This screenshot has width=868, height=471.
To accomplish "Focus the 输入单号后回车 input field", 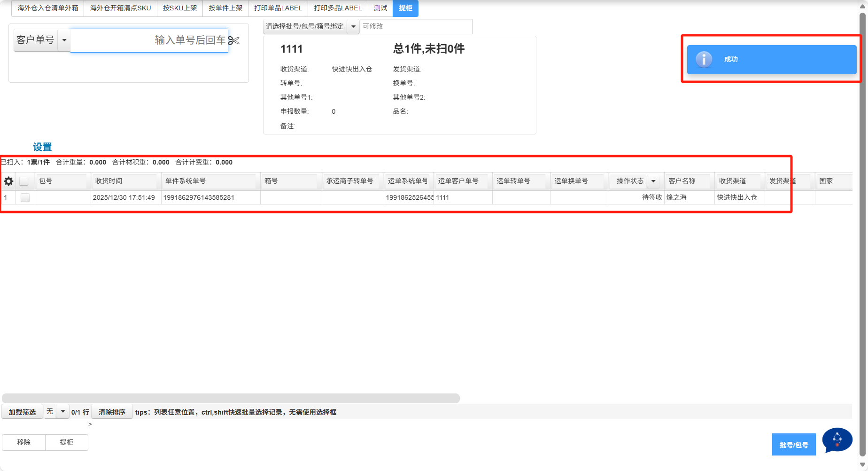I will (x=149, y=40).
